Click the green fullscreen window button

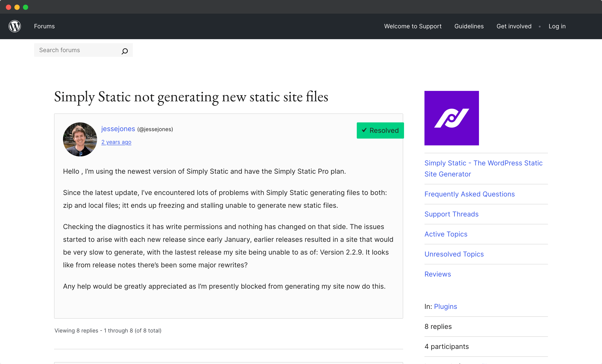click(x=26, y=7)
